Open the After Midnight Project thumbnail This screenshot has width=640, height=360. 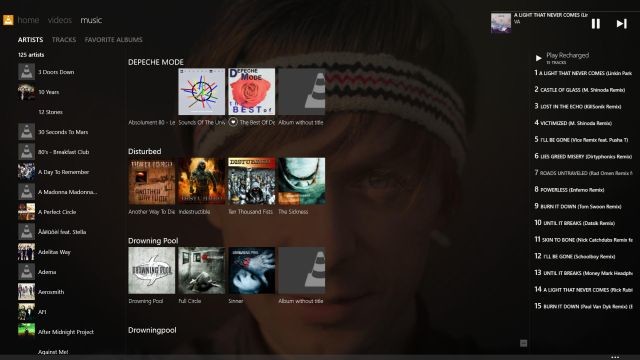(x=26, y=330)
